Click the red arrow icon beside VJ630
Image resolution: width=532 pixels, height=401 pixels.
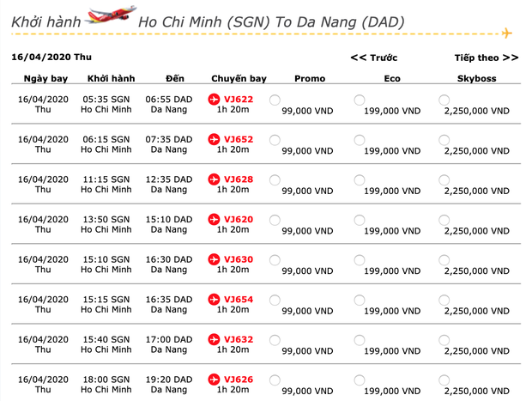tap(214, 259)
